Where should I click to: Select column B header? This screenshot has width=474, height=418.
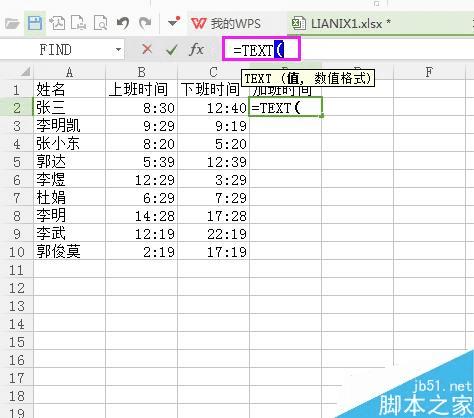tap(141, 72)
